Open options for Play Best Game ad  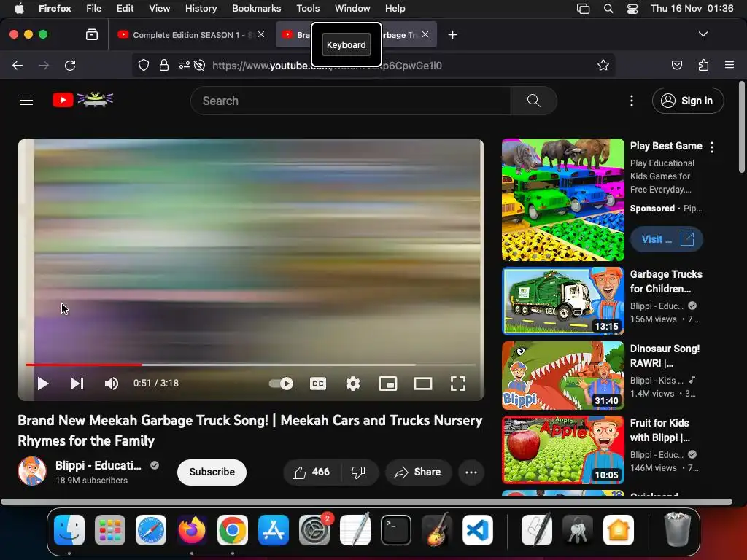(x=712, y=147)
